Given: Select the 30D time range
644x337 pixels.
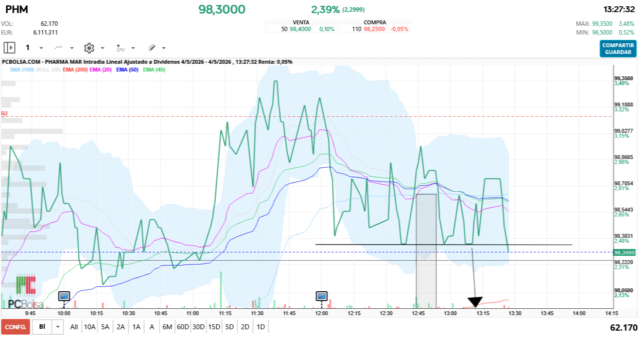Looking at the screenshot, I should [198, 327].
